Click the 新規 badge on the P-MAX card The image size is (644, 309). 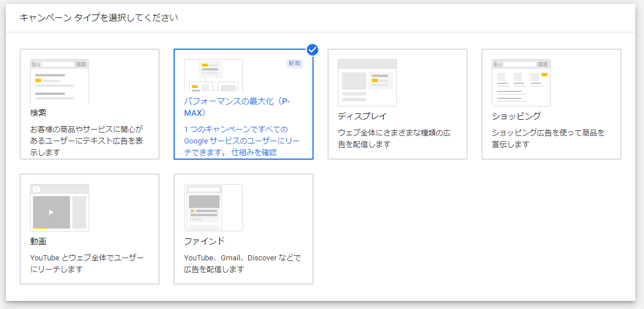point(295,64)
